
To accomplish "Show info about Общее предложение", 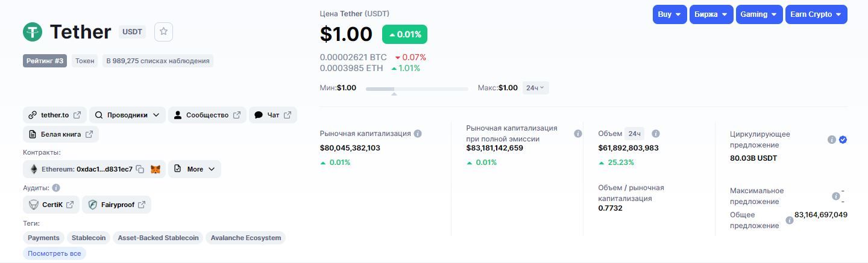I will coord(790,220).
